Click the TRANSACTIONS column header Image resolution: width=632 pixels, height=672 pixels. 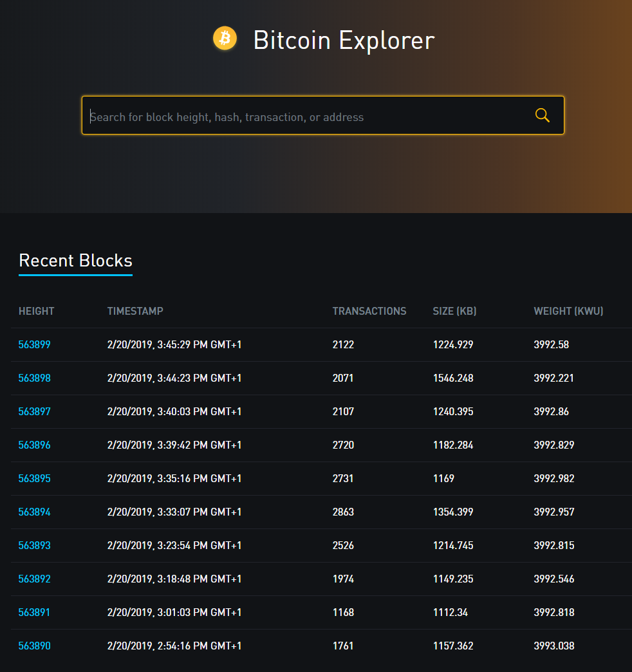point(369,311)
